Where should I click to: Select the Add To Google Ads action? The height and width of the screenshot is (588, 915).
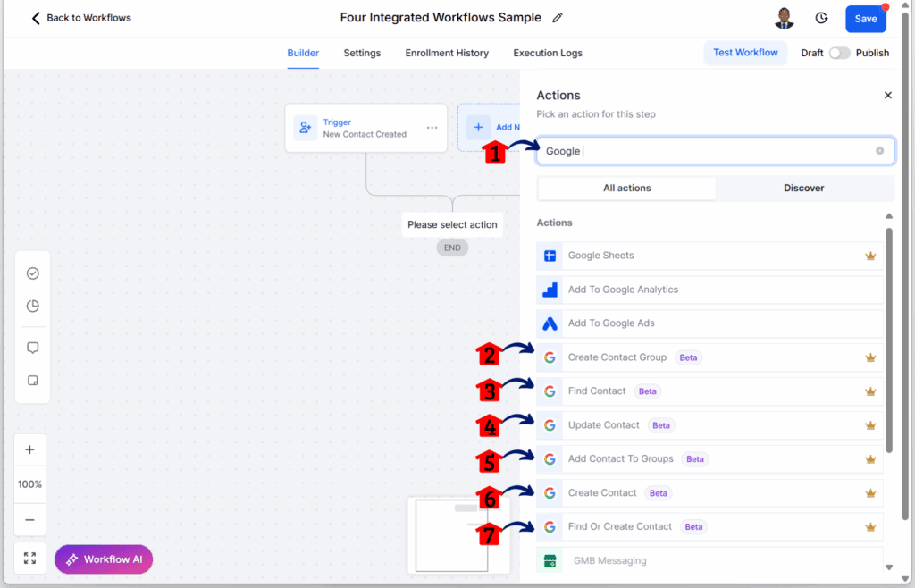pos(709,323)
